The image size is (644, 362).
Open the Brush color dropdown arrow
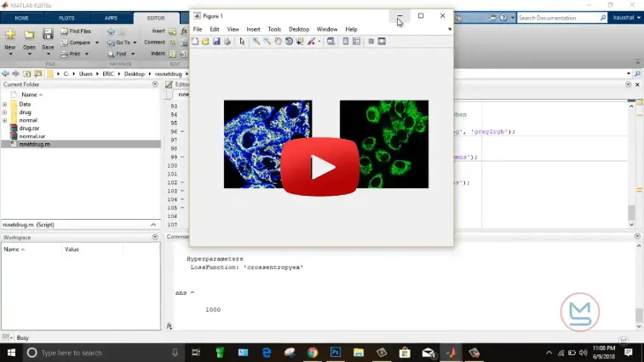pyautogui.click(x=319, y=42)
